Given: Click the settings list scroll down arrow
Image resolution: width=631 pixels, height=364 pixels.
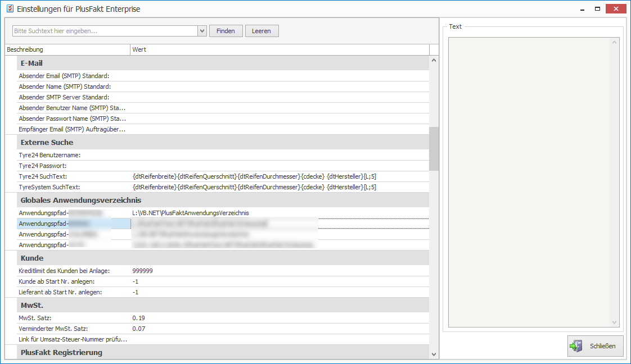Looking at the screenshot, I should click(x=434, y=354).
